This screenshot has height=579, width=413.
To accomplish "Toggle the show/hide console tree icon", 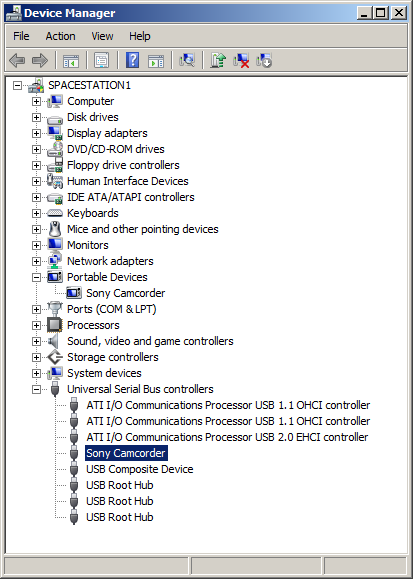I will coord(71,60).
